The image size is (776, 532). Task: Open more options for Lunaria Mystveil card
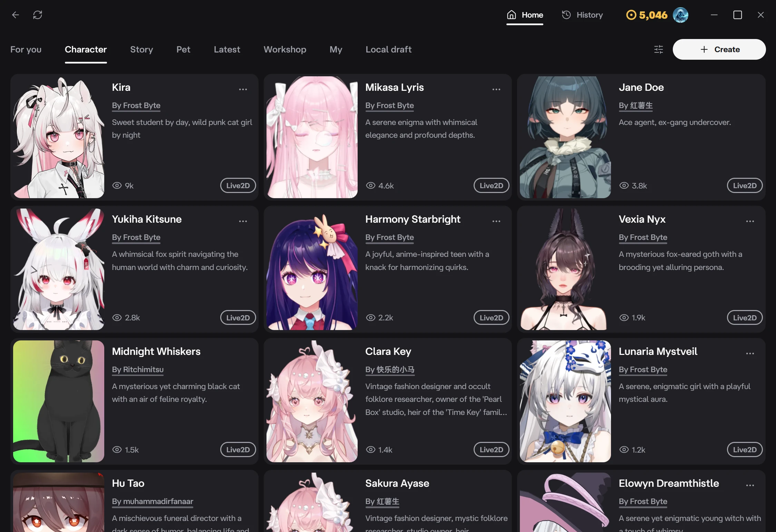tap(750, 353)
